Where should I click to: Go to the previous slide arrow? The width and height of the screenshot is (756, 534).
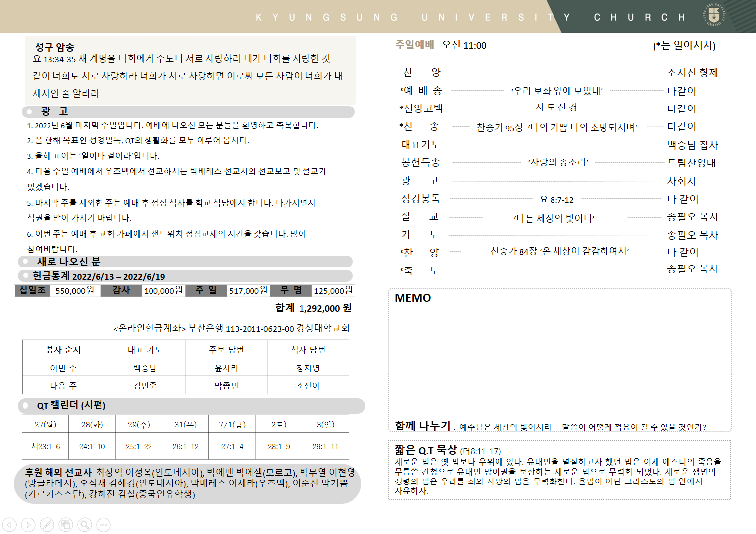point(9,524)
